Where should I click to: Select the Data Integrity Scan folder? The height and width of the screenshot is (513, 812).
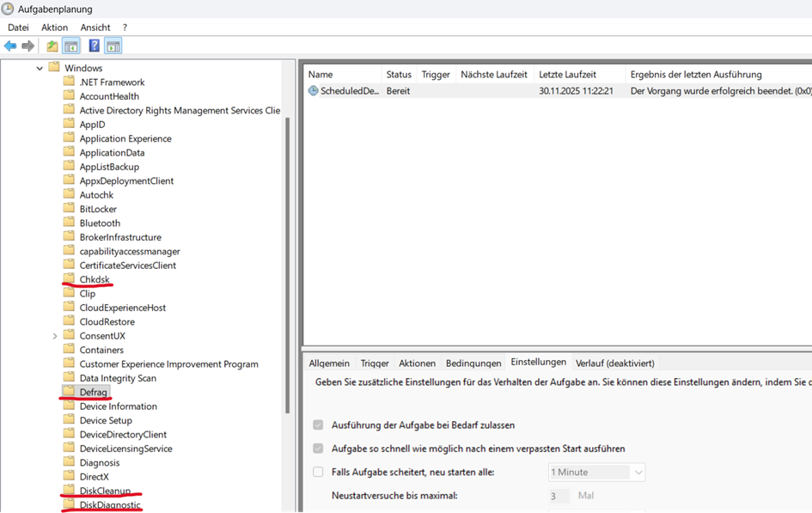coord(118,378)
